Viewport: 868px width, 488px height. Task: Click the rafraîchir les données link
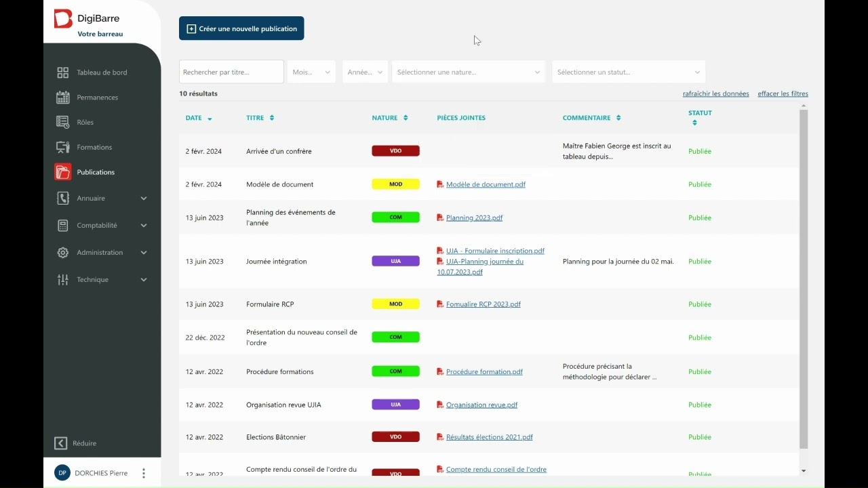(716, 94)
